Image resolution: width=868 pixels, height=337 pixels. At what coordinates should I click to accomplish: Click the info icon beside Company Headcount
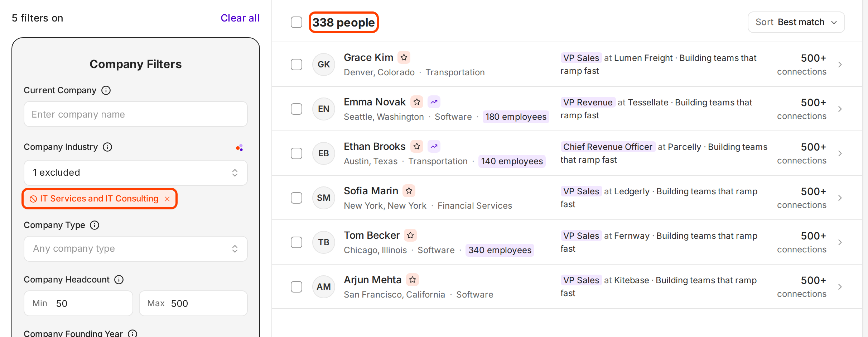click(119, 280)
